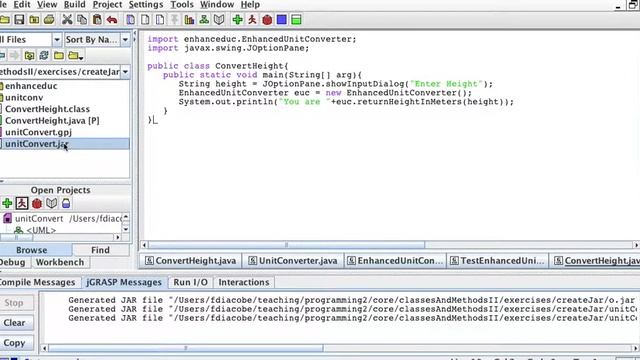
Task: Switch to the TestEnhancedUni... editor tab
Action: pos(498,261)
